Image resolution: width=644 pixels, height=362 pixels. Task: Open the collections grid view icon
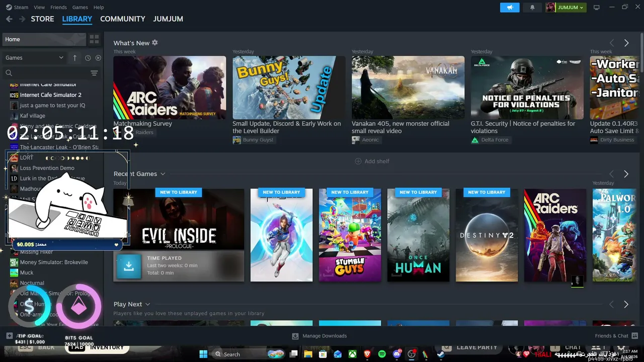click(94, 39)
